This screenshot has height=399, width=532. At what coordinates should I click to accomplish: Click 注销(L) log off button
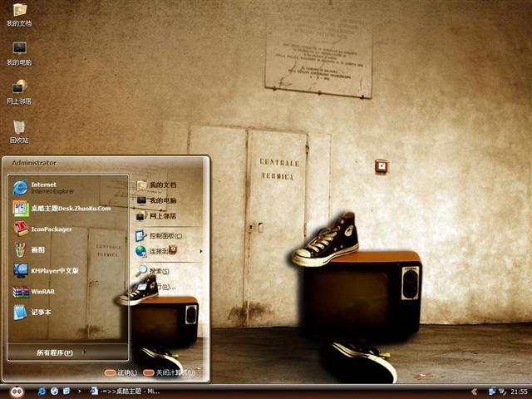pyautogui.click(x=121, y=372)
